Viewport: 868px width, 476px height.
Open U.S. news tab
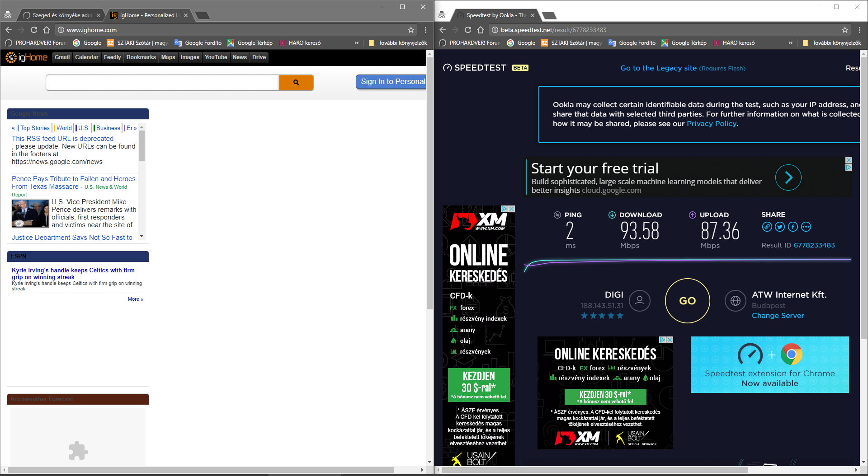point(84,128)
